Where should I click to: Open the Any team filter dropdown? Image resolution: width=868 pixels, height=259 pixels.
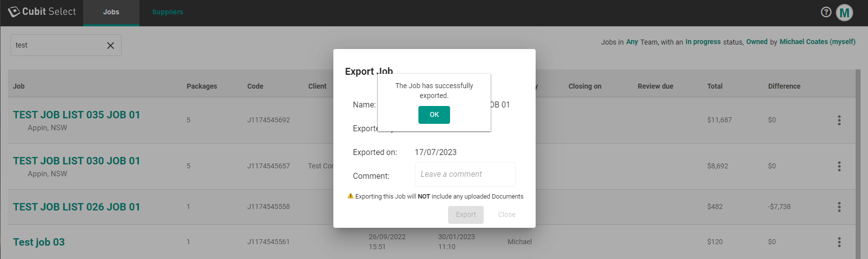(632, 42)
